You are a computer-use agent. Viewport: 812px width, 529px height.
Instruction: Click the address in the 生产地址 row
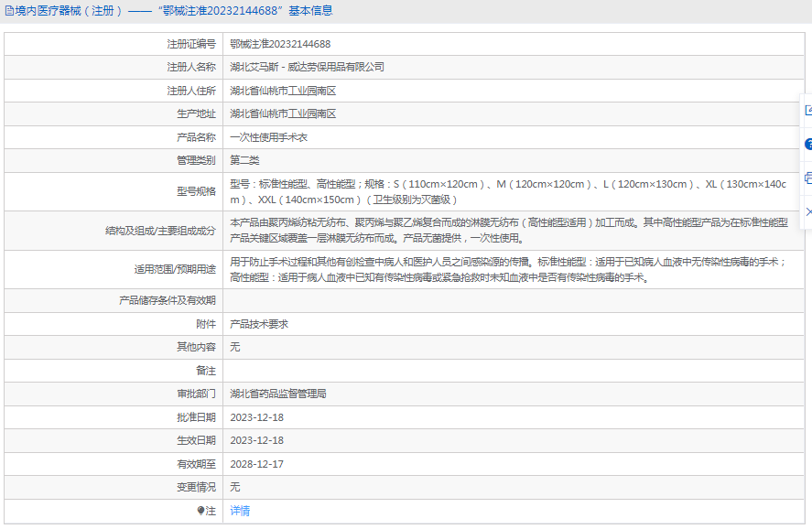[x=283, y=113]
